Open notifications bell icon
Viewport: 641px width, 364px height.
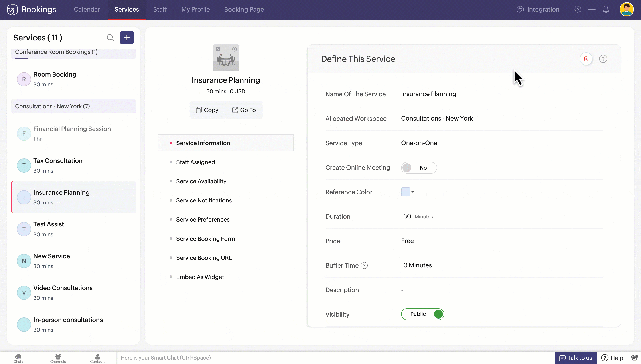tap(605, 10)
